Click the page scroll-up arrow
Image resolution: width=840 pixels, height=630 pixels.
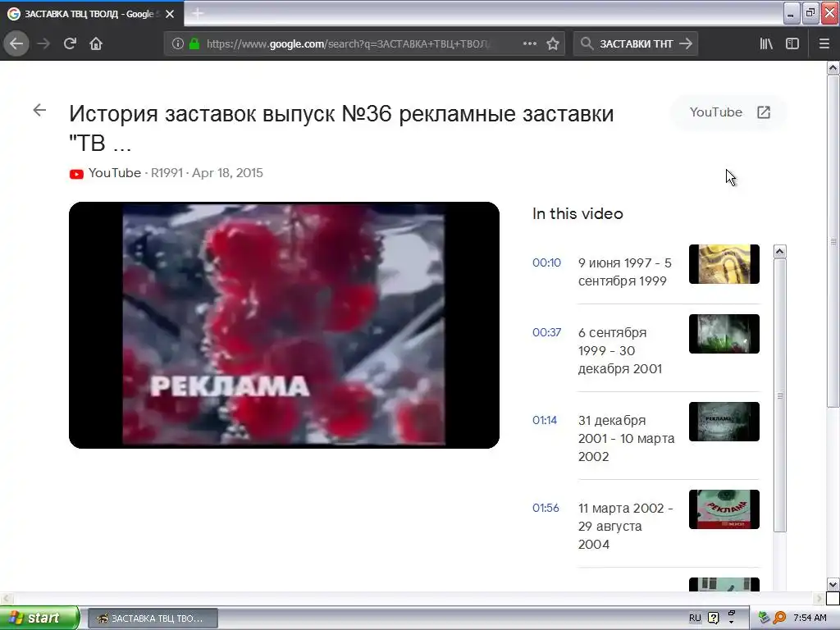coord(833,67)
